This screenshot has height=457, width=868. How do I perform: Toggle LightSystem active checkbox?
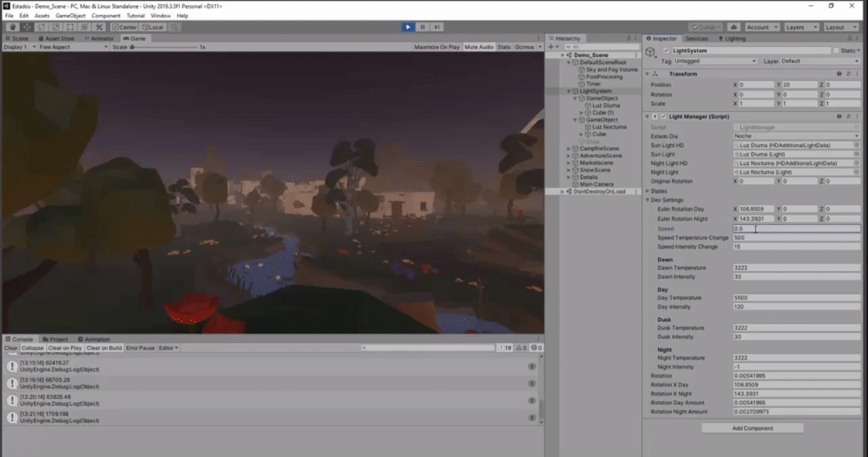point(667,50)
